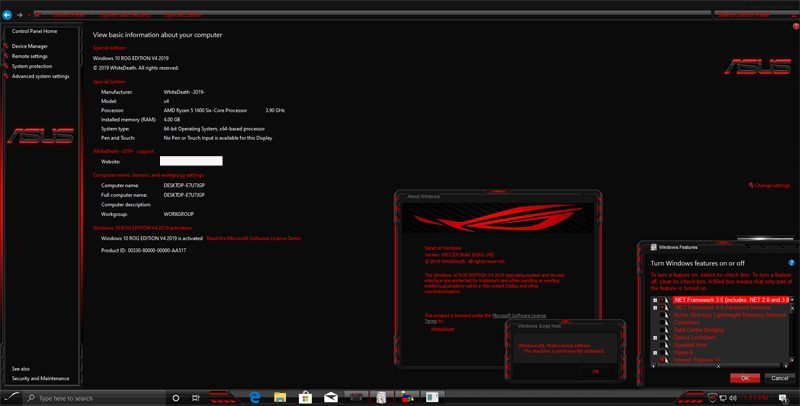This screenshot has width=800, height=406.
Task: Open Security and Maintenance link
Action: coord(41,378)
